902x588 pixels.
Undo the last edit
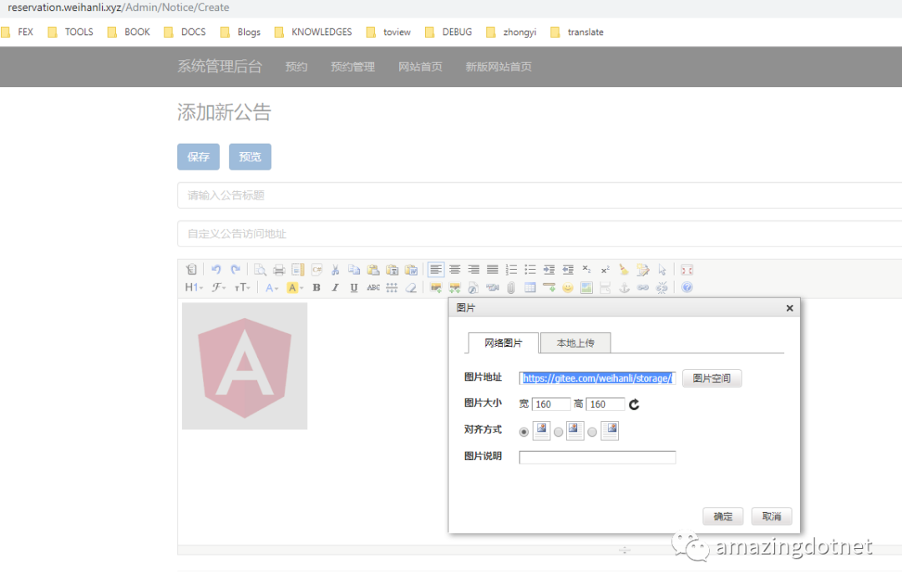[x=216, y=269]
